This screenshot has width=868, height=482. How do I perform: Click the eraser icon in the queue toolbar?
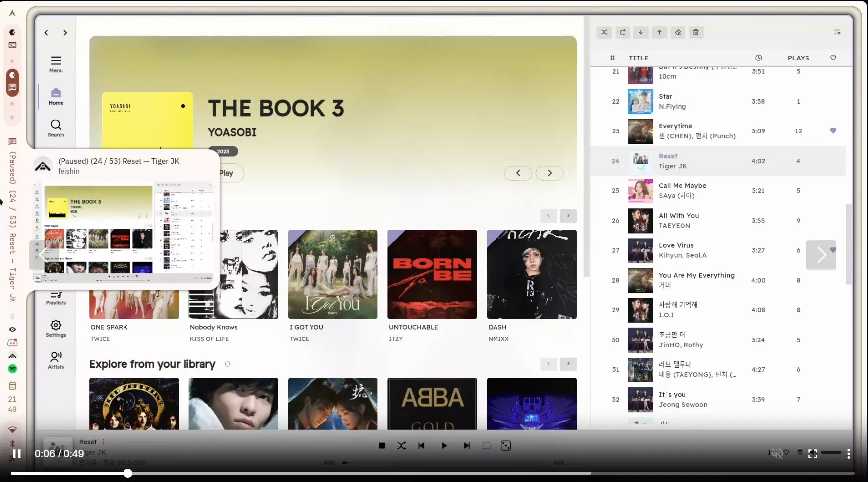pos(678,32)
